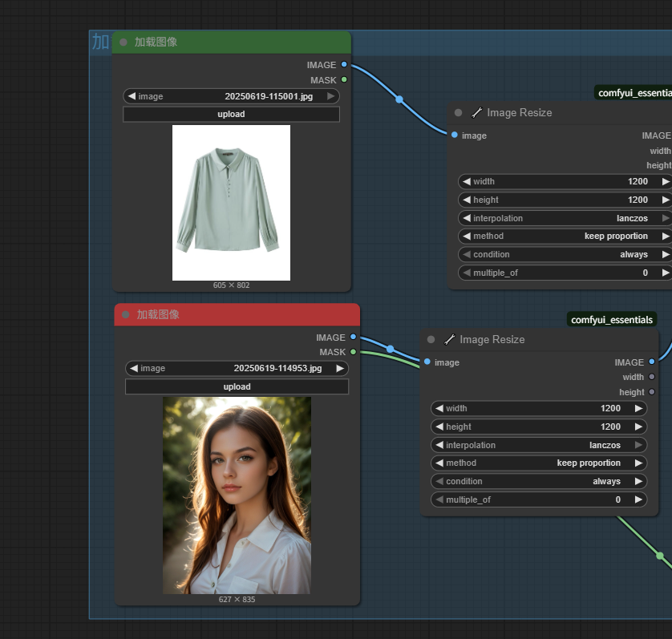Click the green shirt image preview
Image resolution: width=672 pixels, height=639 pixels.
[x=231, y=203]
